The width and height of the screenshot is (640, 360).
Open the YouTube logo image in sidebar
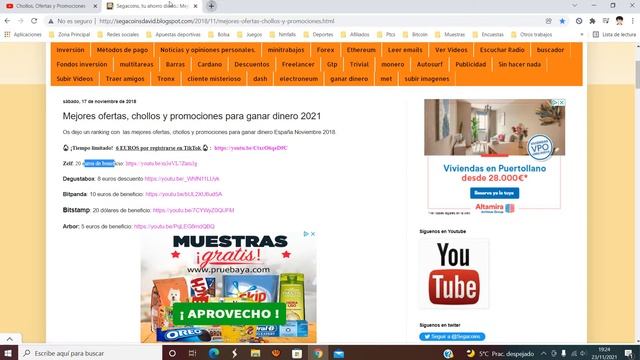453,273
